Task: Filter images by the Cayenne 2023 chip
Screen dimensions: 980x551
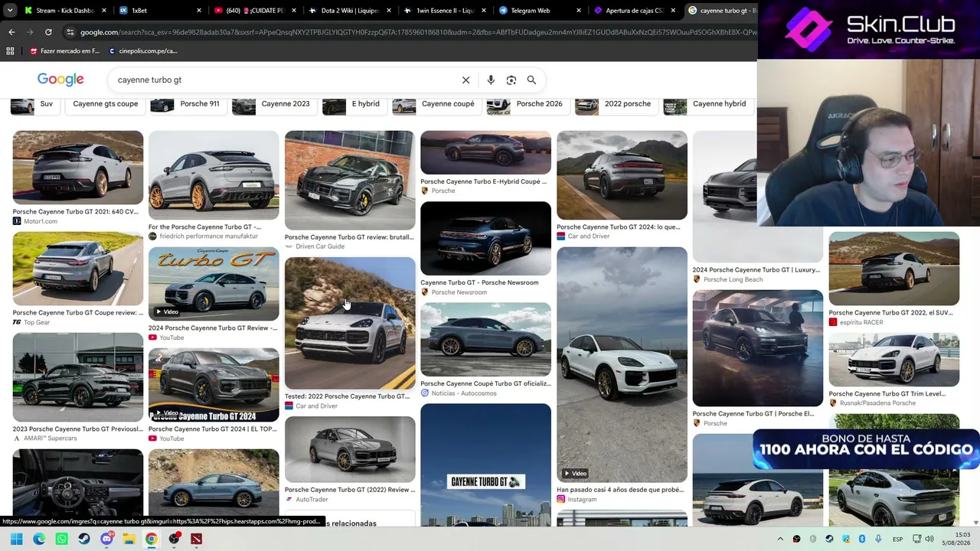Action: pos(275,104)
